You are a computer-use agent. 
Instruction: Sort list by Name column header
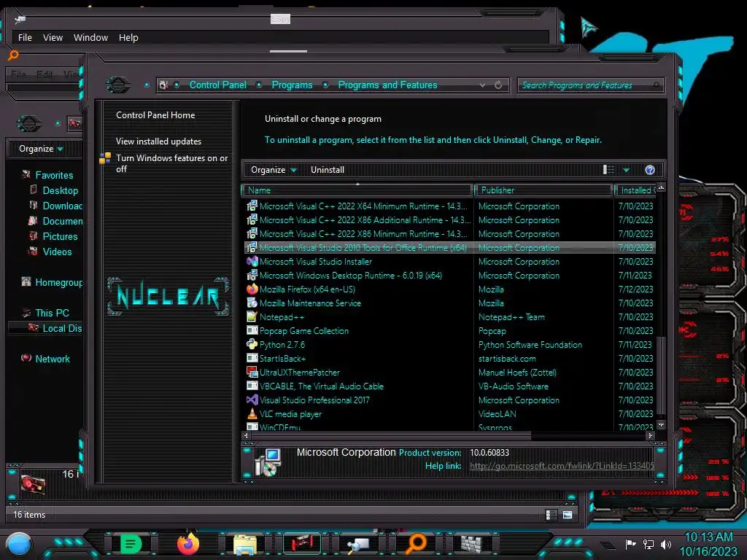coord(357,190)
